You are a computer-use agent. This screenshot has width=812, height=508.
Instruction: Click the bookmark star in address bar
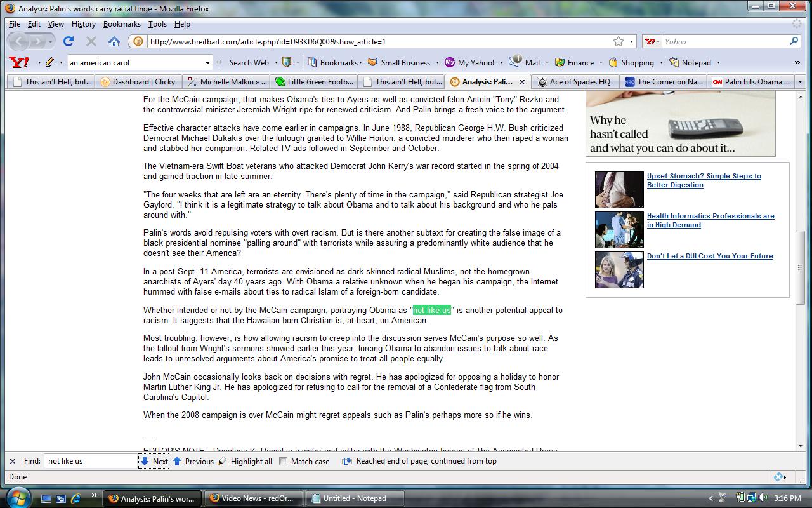[618, 41]
